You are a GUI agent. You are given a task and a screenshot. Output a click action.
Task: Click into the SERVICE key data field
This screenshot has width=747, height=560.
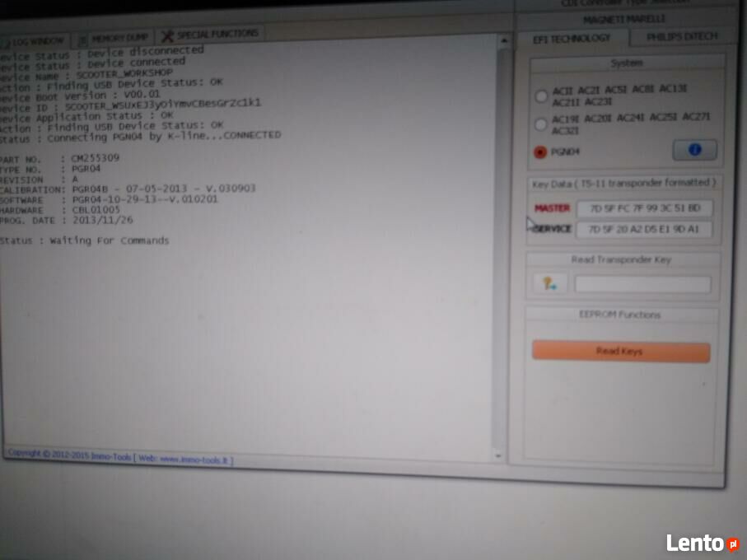pyautogui.click(x=644, y=230)
